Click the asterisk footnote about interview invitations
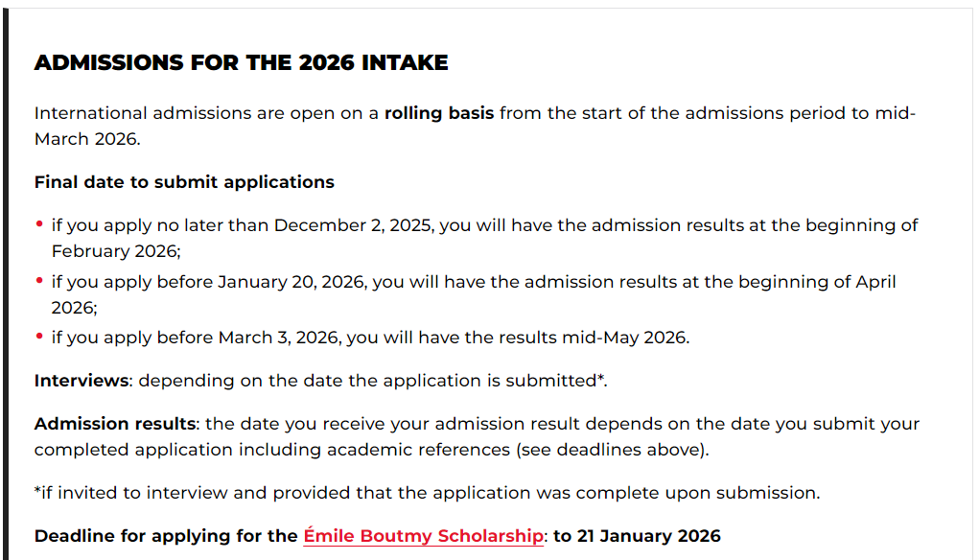979x560 pixels. tap(427, 493)
